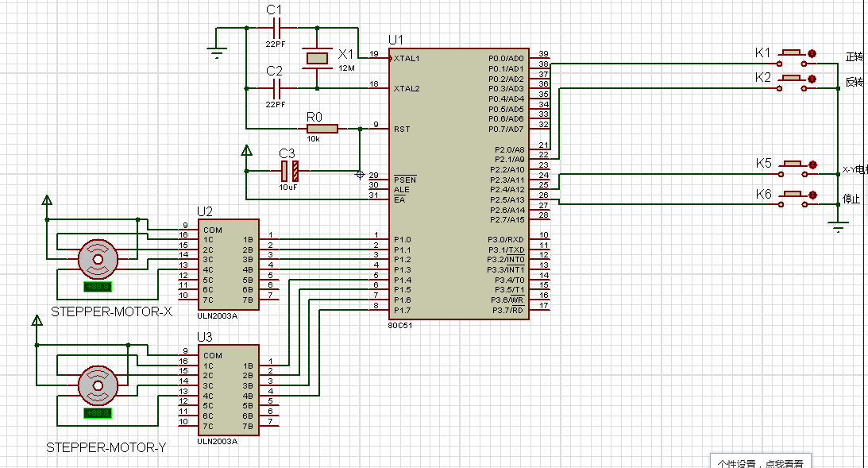The image size is (868, 468).
Task: Click the 停止 label beside K6
Action: point(851,199)
